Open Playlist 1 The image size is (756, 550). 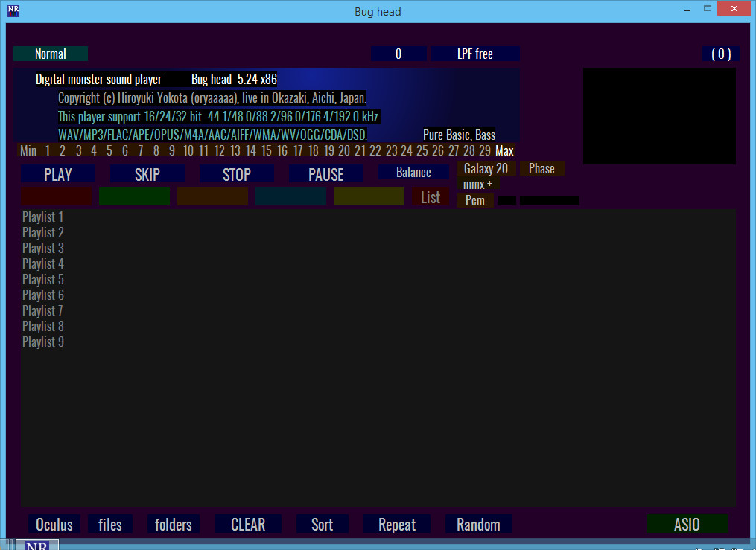[42, 217]
